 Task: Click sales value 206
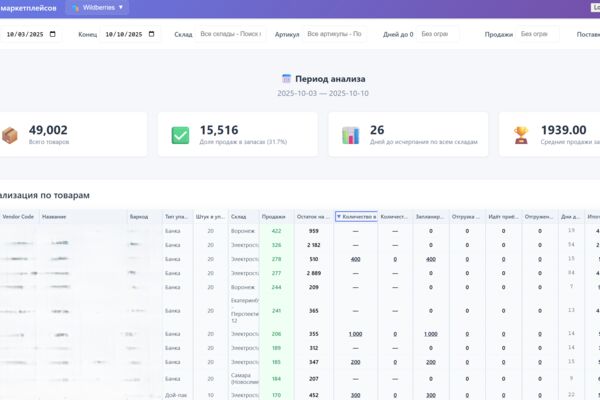point(276,334)
